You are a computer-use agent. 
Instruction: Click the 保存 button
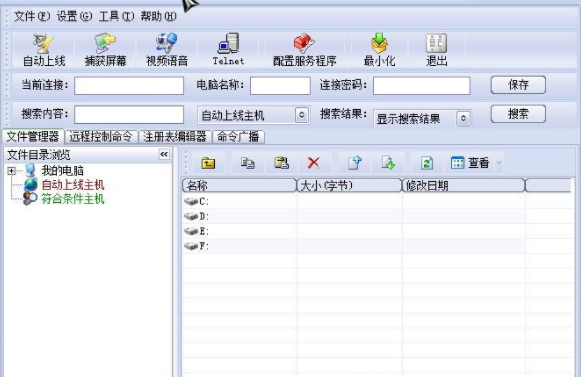coord(518,85)
